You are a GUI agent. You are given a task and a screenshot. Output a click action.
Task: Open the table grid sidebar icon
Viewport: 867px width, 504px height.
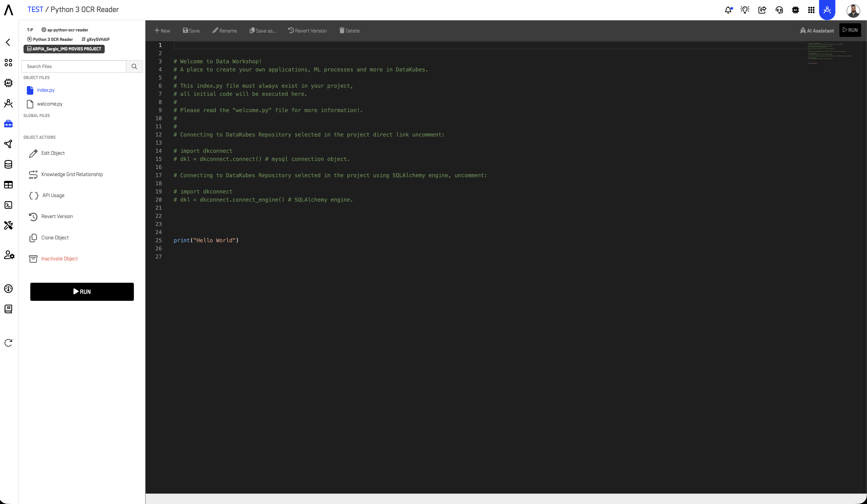coord(8,185)
